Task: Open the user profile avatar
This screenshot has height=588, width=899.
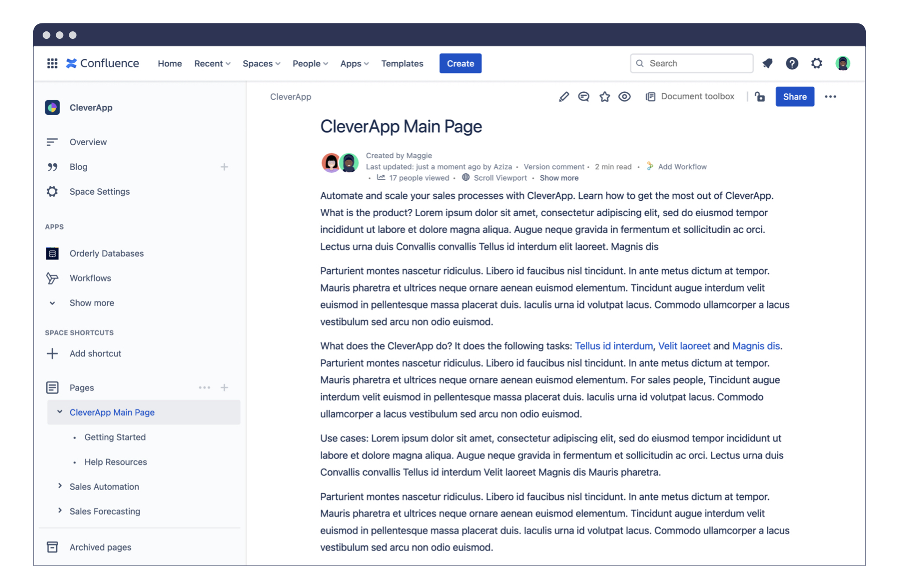Action: (x=843, y=63)
